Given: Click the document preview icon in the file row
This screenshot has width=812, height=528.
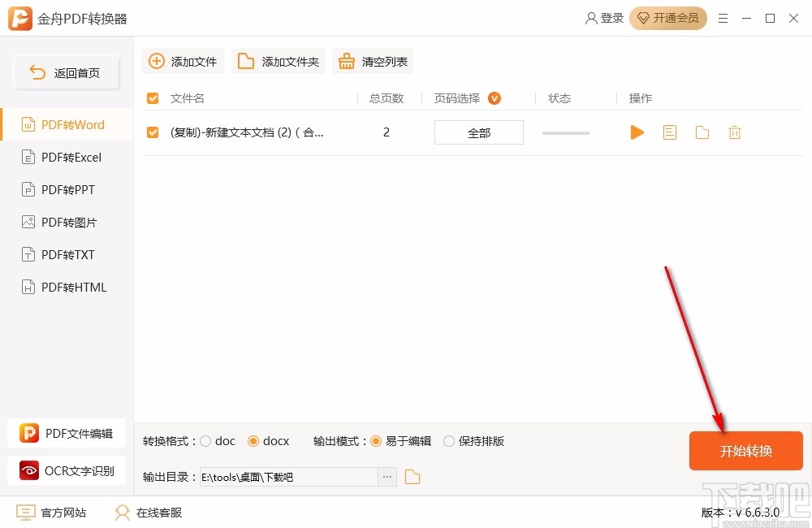Looking at the screenshot, I should pos(669,132).
